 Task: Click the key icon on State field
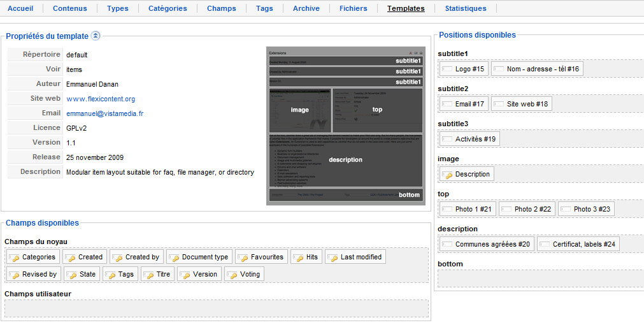click(x=73, y=275)
